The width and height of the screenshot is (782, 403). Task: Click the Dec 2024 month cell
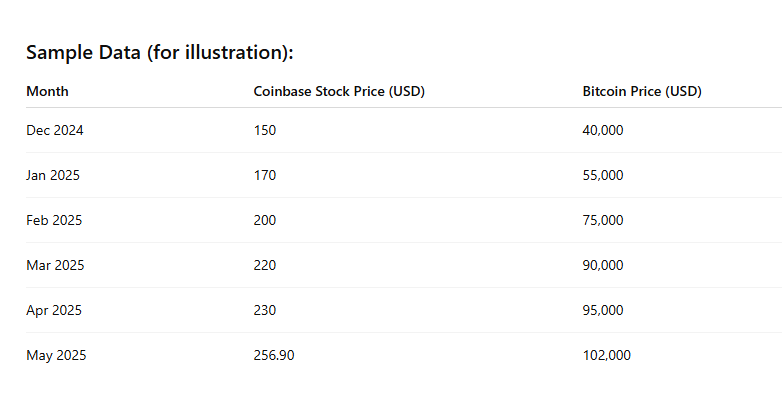(54, 130)
